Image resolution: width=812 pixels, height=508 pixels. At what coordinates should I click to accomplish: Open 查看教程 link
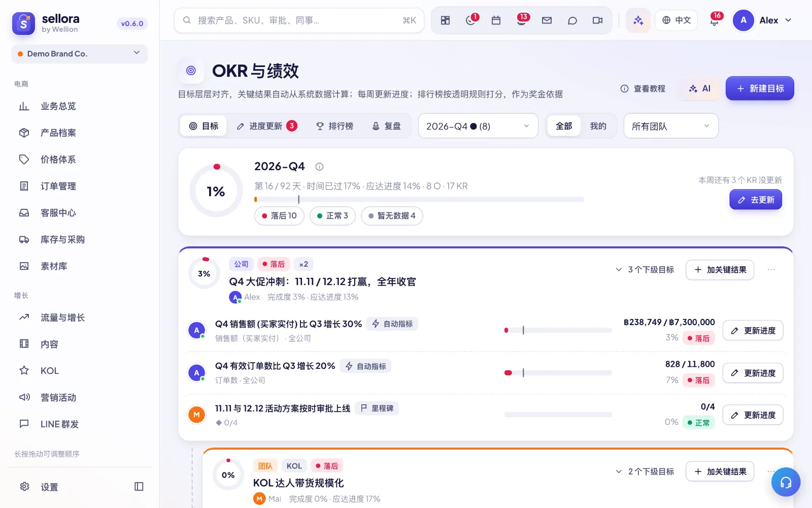coord(642,88)
